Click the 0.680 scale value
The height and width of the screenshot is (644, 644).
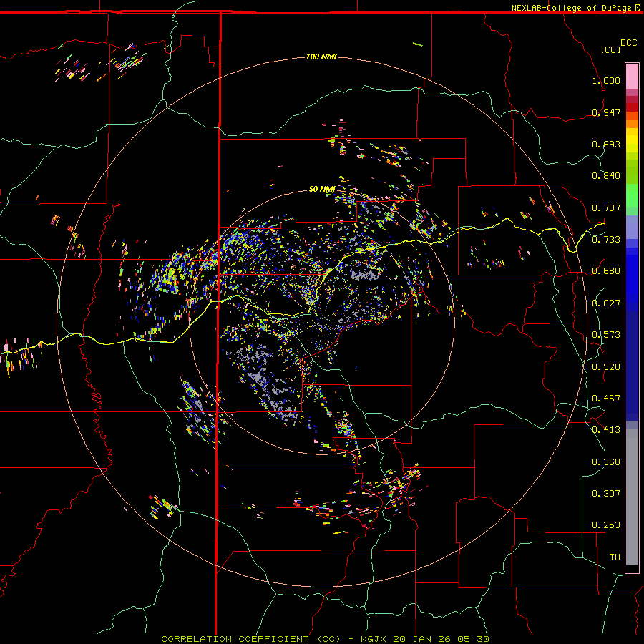(606, 271)
